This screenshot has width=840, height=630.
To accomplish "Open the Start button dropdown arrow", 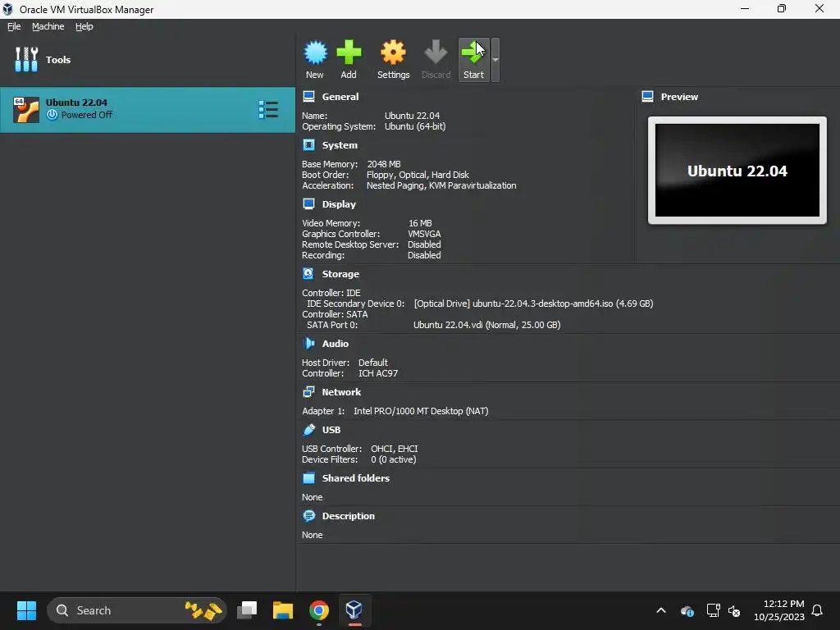I will 495,59.
